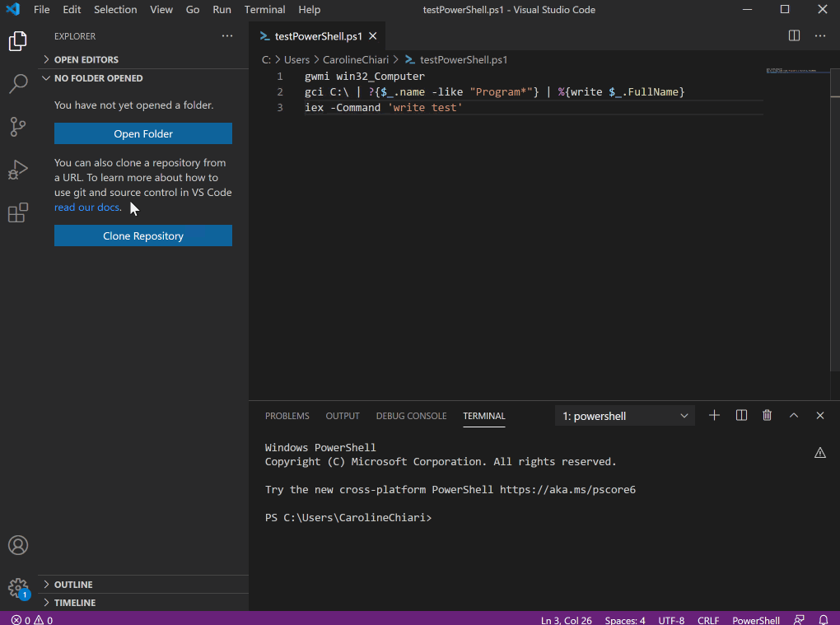Open the terminal selector dropdown '1: powershell'
This screenshot has height=625, width=840.
tap(624, 416)
